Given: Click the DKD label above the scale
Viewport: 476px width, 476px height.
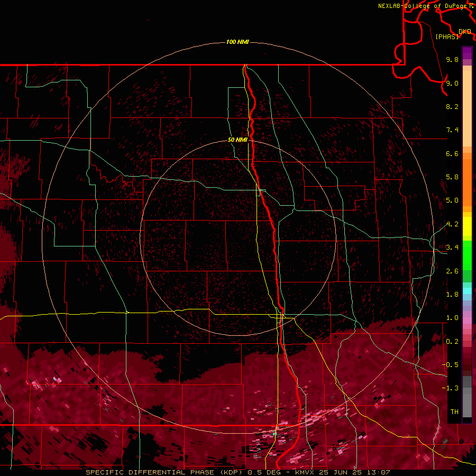Looking at the screenshot, I should pos(465,32).
